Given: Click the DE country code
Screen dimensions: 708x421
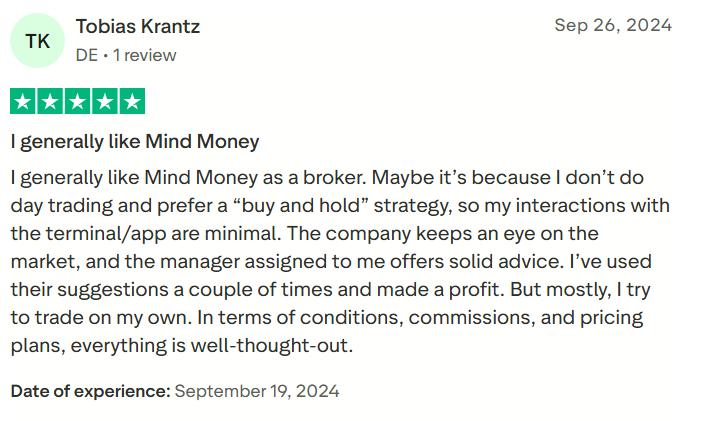Looking at the screenshot, I should (86, 56).
